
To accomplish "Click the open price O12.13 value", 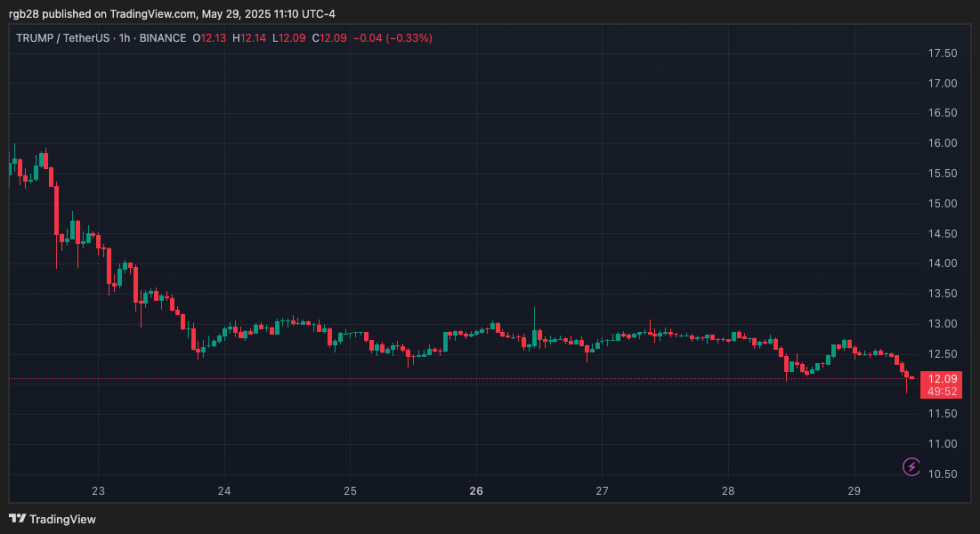I will (x=212, y=38).
